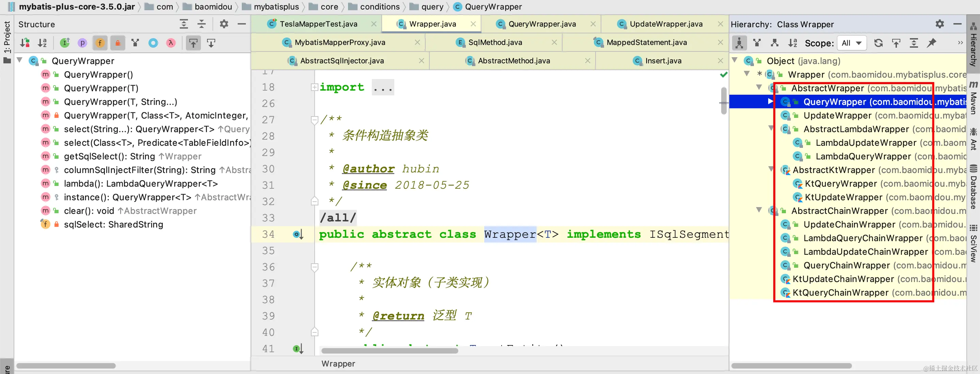Refresh the Hierarchy tree
This screenshot has width=980, height=374.
click(x=878, y=43)
